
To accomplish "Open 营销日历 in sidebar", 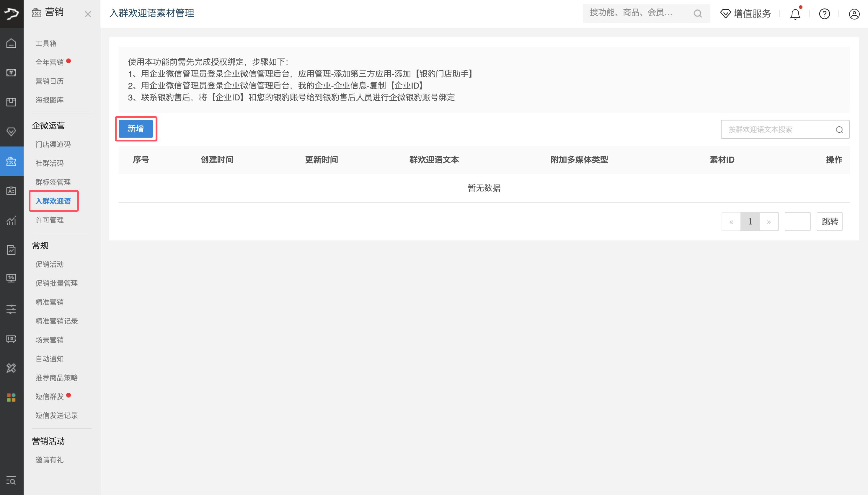I will 50,81.
